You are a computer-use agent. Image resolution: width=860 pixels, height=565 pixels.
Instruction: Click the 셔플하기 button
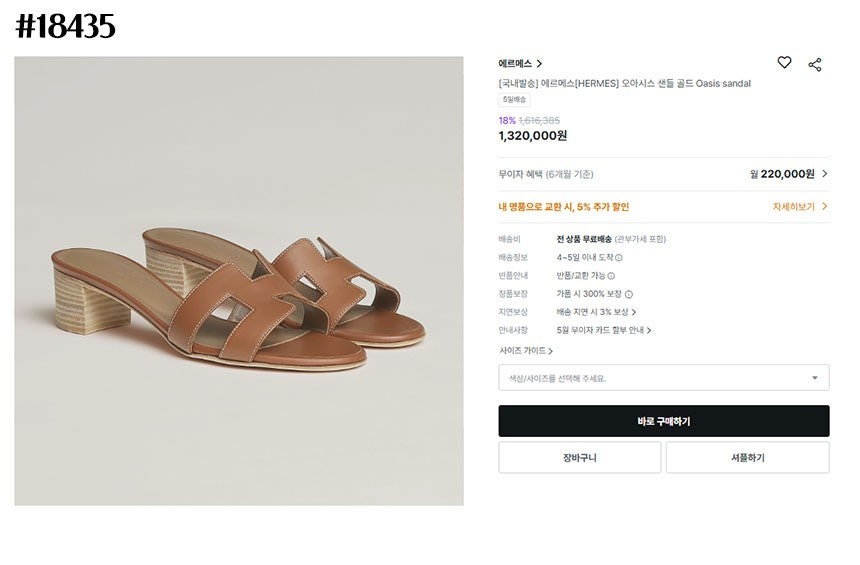coord(748,457)
